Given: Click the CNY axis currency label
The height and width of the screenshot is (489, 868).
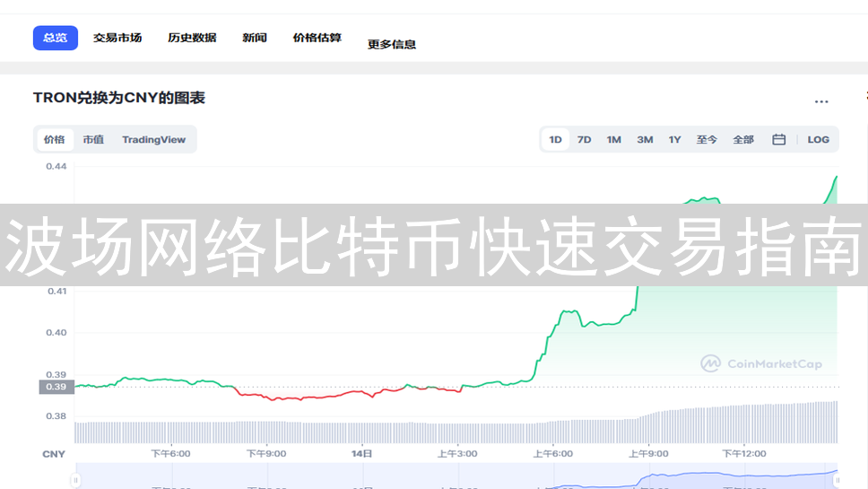Looking at the screenshot, I should (x=54, y=454).
